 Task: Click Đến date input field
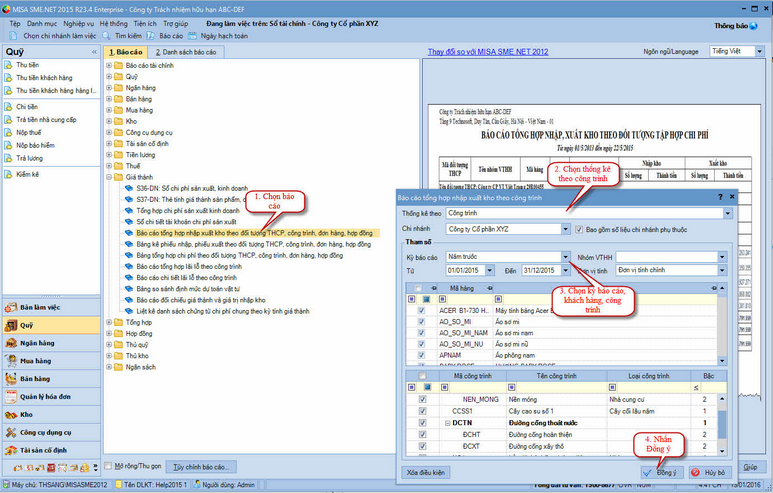click(x=541, y=270)
